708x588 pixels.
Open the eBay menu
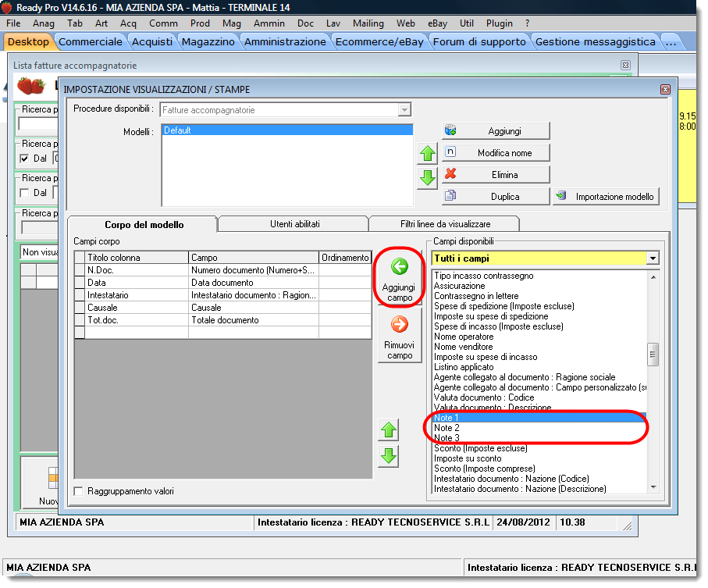[437, 23]
